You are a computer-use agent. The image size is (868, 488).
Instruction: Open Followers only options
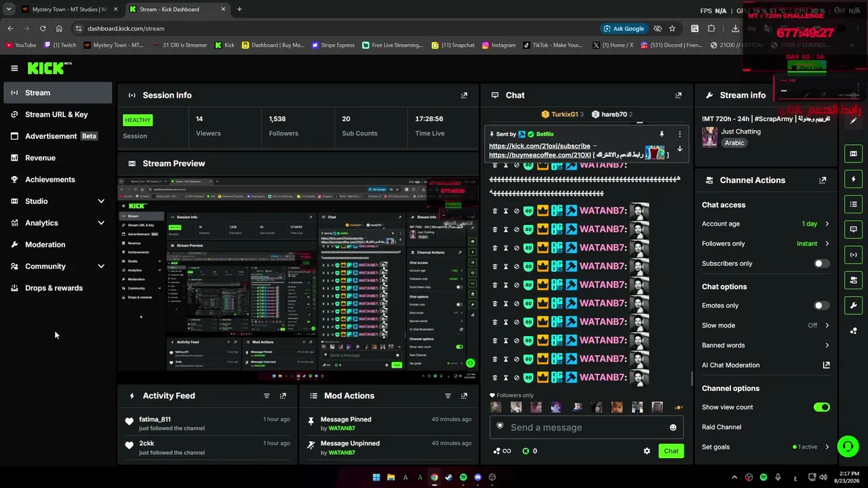coord(766,243)
